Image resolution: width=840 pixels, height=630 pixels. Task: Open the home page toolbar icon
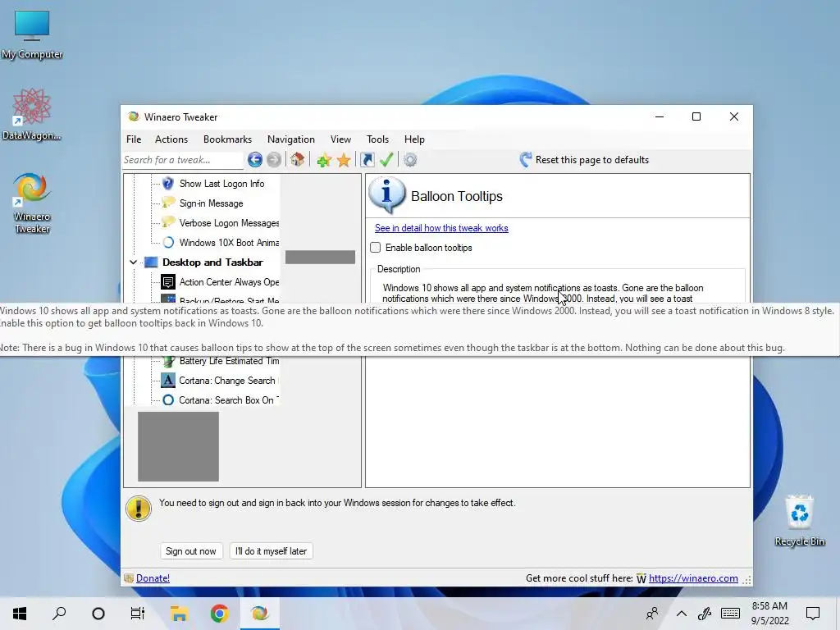pos(297,160)
